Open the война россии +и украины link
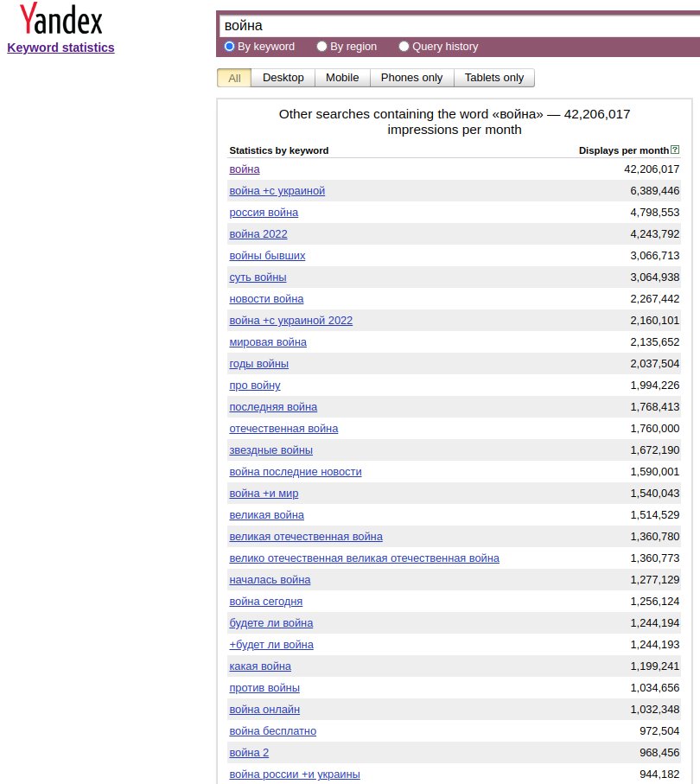The width and height of the screenshot is (700, 784). tap(295, 774)
